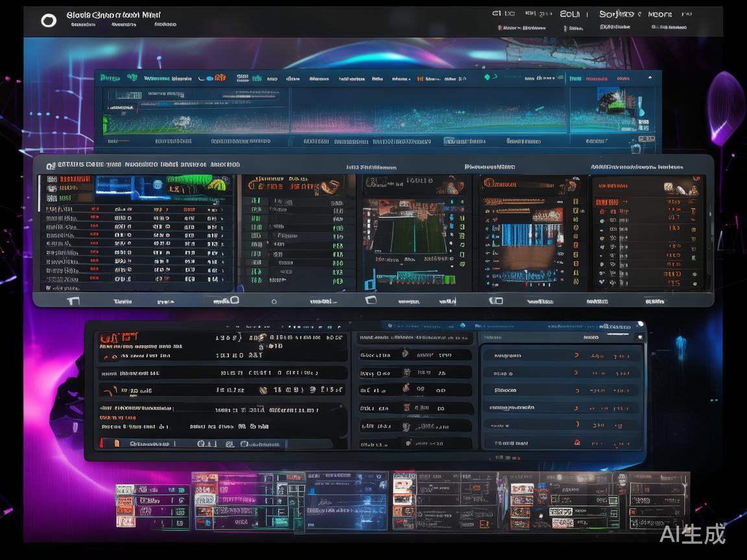
Task: Click the white circle logo in header
Action: click(x=49, y=21)
